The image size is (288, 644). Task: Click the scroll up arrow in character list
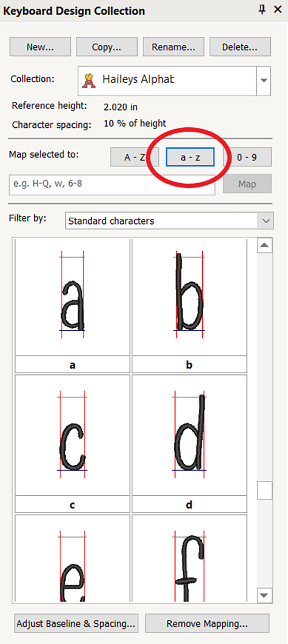pyautogui.click(x=264, y=245)
